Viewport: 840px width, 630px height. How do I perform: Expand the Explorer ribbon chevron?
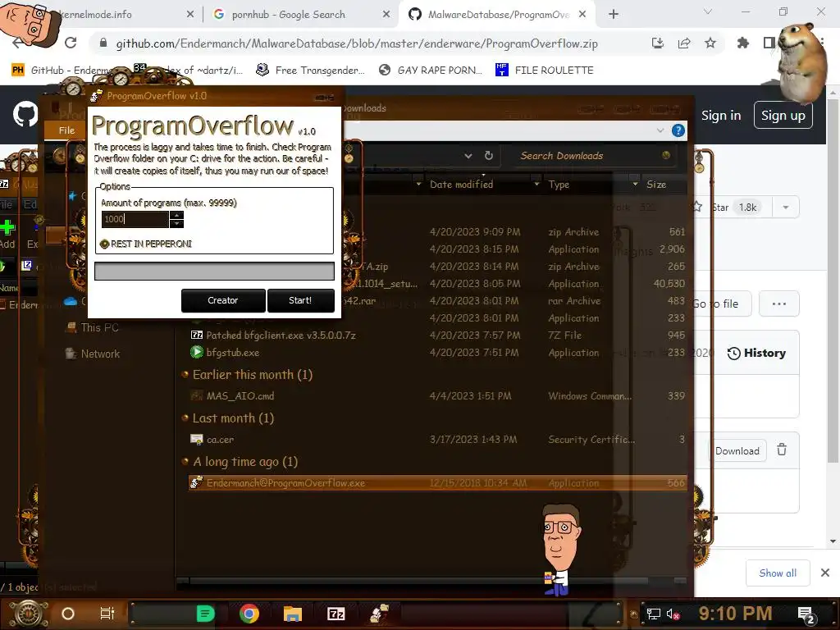[660, 130]
